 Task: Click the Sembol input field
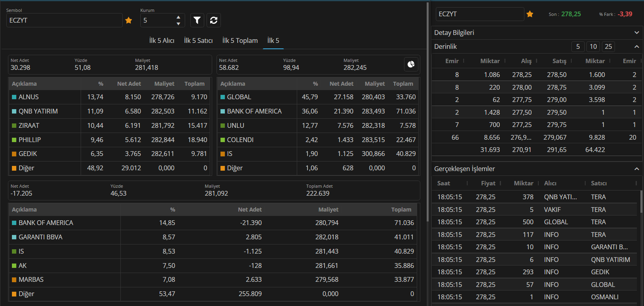[x=64, y=20]
